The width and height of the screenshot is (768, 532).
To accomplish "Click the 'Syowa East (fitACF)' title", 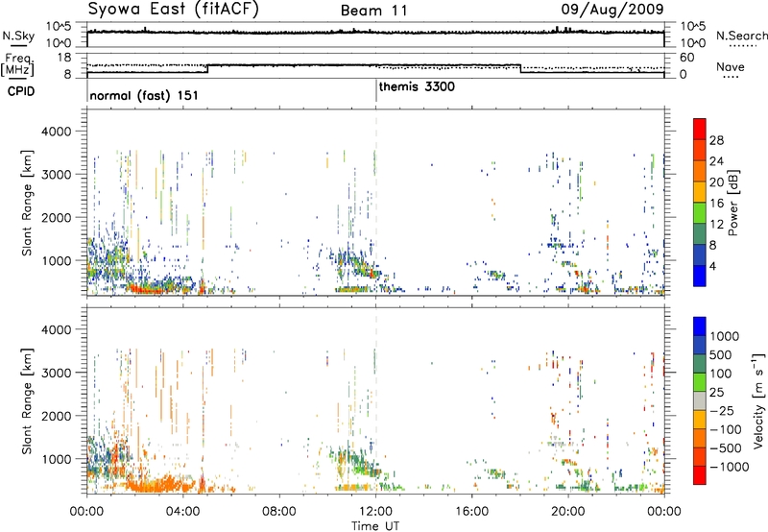I will tap(173, 10).
